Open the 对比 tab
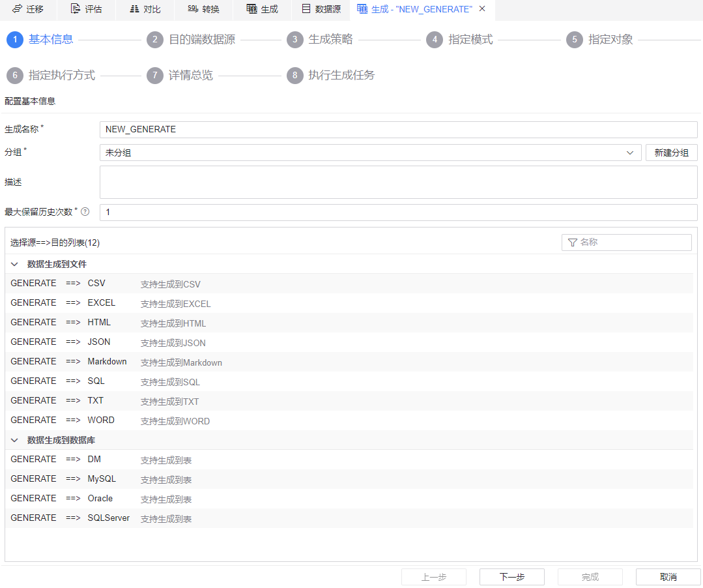This screenshot has height=588, width=703. (x=145, y=9)
